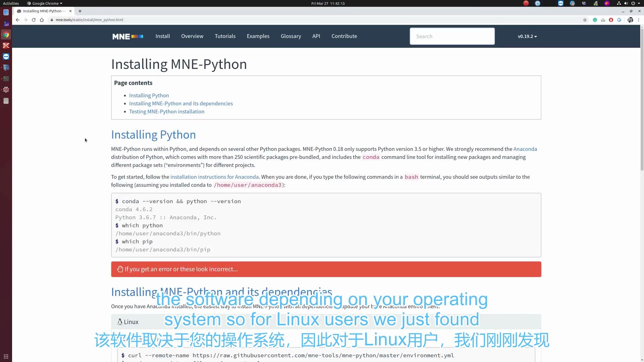Open installation instructions for Anaconda link
Image resolution: width=644 pixels, height=362 pixels.
coord(214,177)
